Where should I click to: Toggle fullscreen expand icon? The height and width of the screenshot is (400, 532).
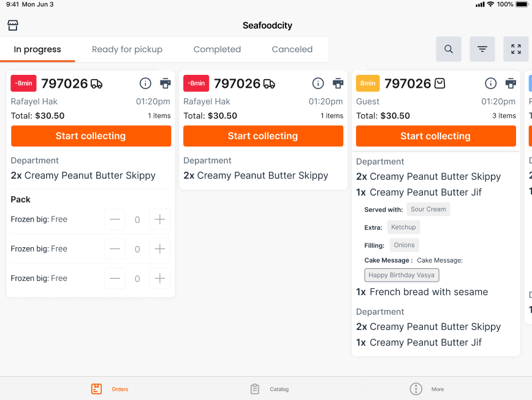point(515,49)
